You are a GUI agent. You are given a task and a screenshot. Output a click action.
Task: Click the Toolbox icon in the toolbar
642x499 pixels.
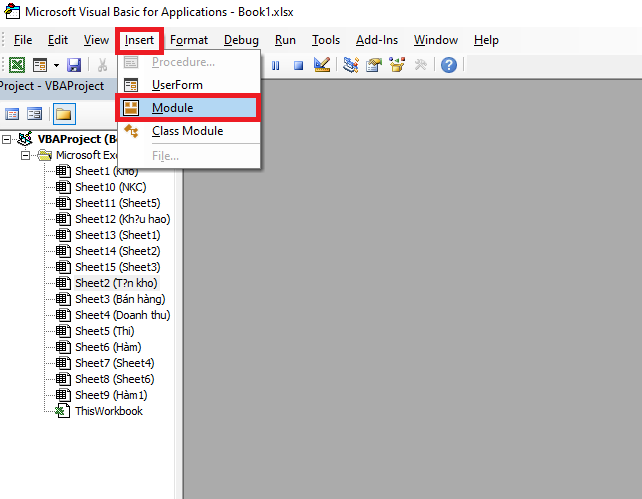(x=420, y=65)
